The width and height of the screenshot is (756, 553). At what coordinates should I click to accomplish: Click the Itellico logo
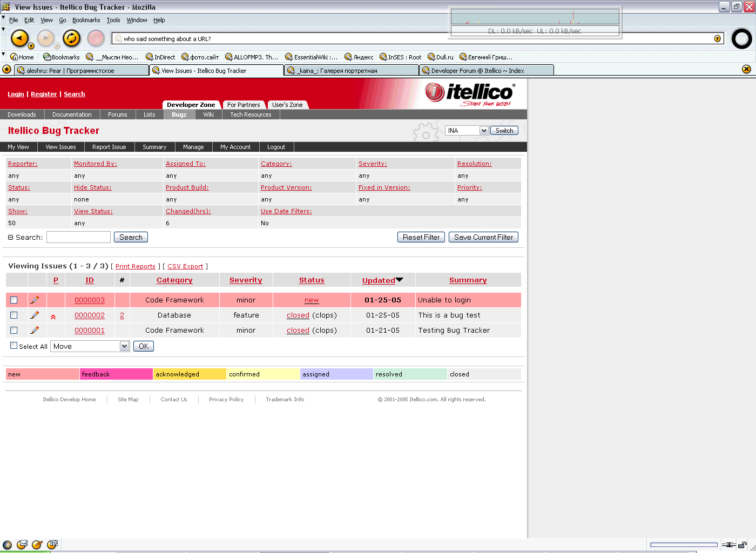469,94
